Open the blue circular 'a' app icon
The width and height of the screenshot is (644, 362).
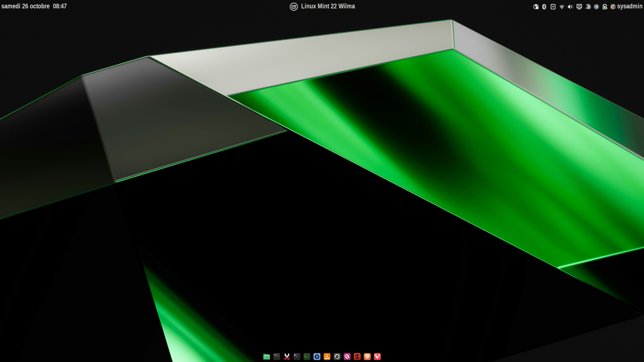coord(317,357)
